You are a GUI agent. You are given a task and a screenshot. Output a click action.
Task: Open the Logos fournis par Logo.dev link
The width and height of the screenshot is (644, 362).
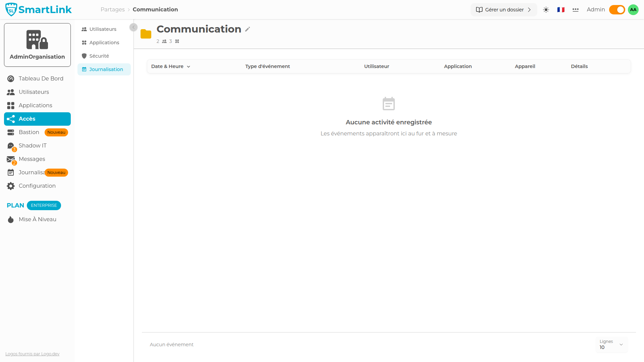[32, 354]
